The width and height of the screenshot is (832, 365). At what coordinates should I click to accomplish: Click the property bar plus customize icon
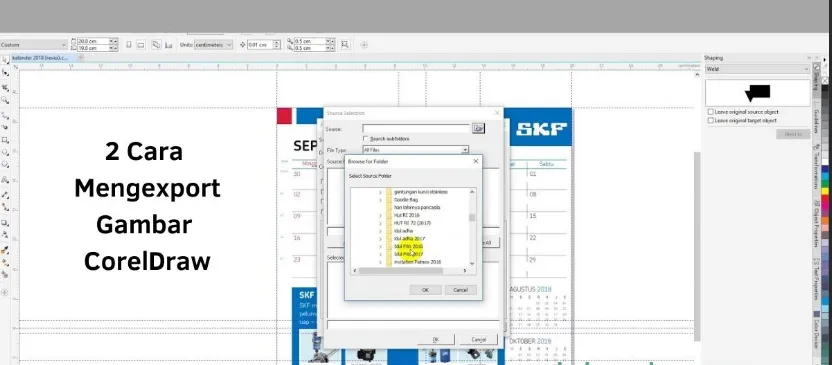click(364, 45)
